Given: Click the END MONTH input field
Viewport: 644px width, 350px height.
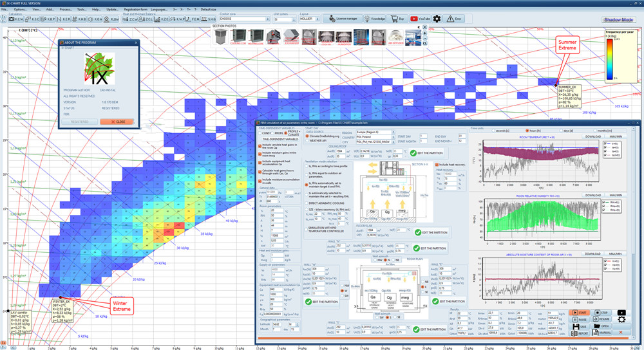Looking at the screenshot, I should 462,141.
